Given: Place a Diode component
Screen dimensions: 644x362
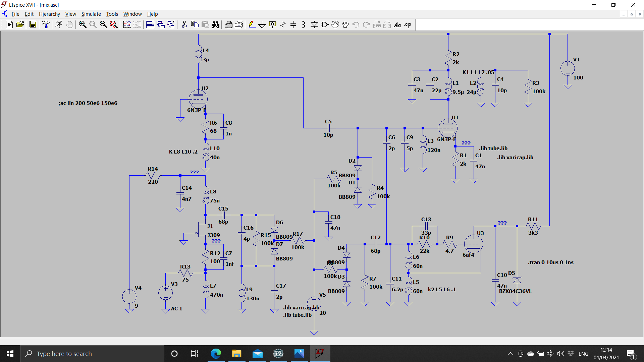Looking at the screenshot, I should (314, 24).
